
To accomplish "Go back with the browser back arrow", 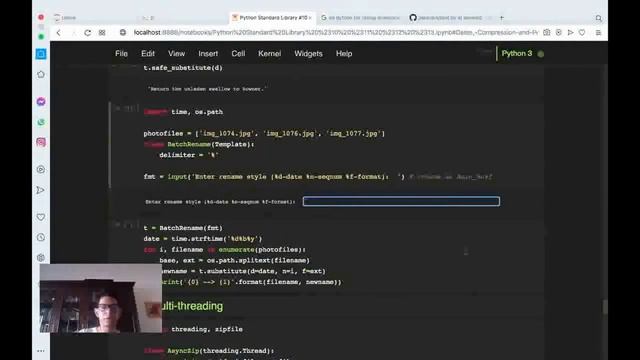I will point(58,33).
